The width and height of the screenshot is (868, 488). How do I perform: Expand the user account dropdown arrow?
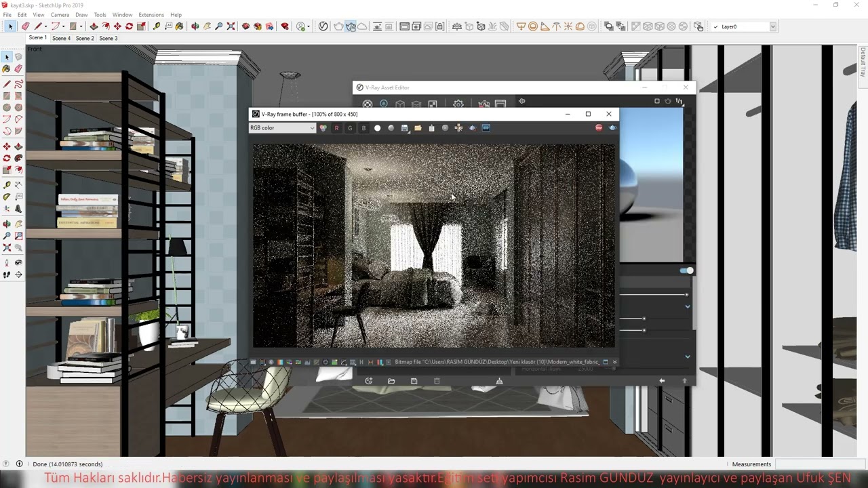309,26
